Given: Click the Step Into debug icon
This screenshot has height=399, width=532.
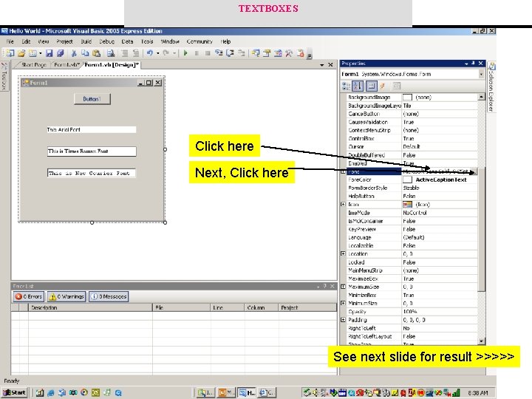Looking at the screenshot, I should point(219,53).
